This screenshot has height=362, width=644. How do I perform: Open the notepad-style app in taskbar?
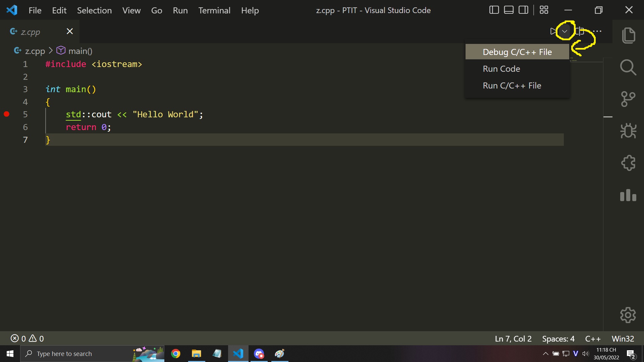[217, 354]
